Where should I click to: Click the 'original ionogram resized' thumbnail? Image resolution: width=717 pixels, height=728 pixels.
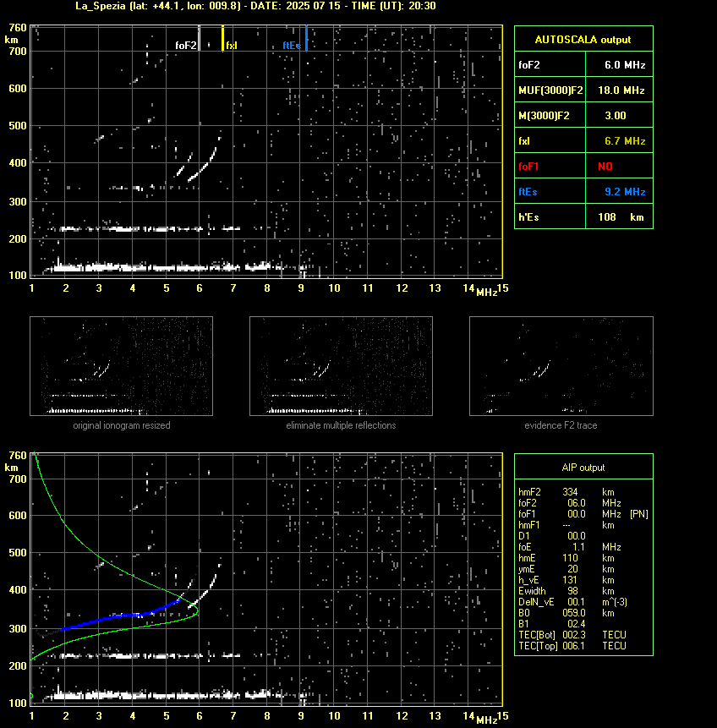[x=121, y=366]
